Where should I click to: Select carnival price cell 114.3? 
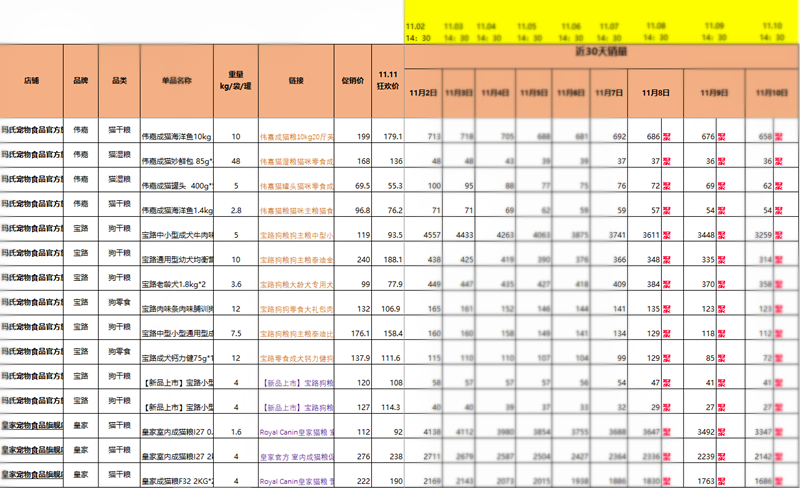388,401
